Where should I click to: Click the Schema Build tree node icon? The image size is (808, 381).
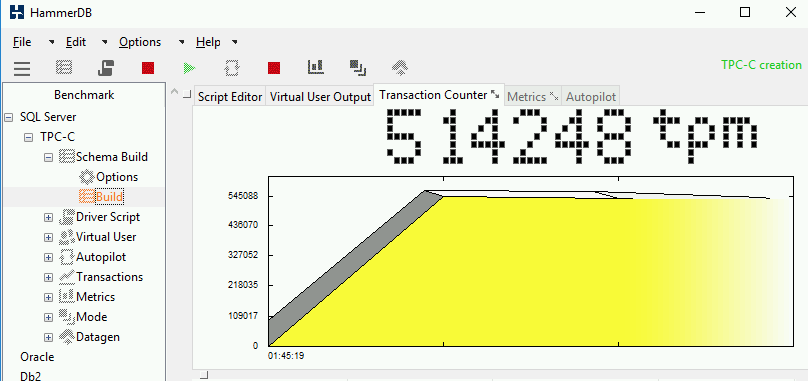(67, 157)
